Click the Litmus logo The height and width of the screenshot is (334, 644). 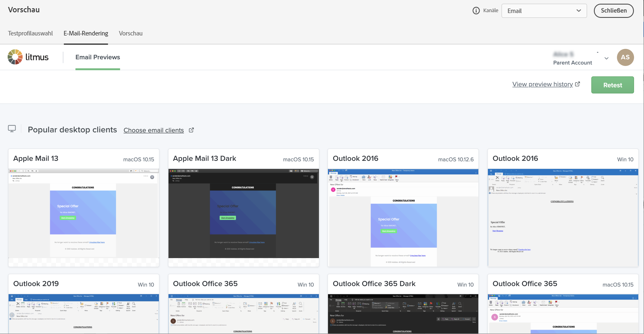pos(28,57)
